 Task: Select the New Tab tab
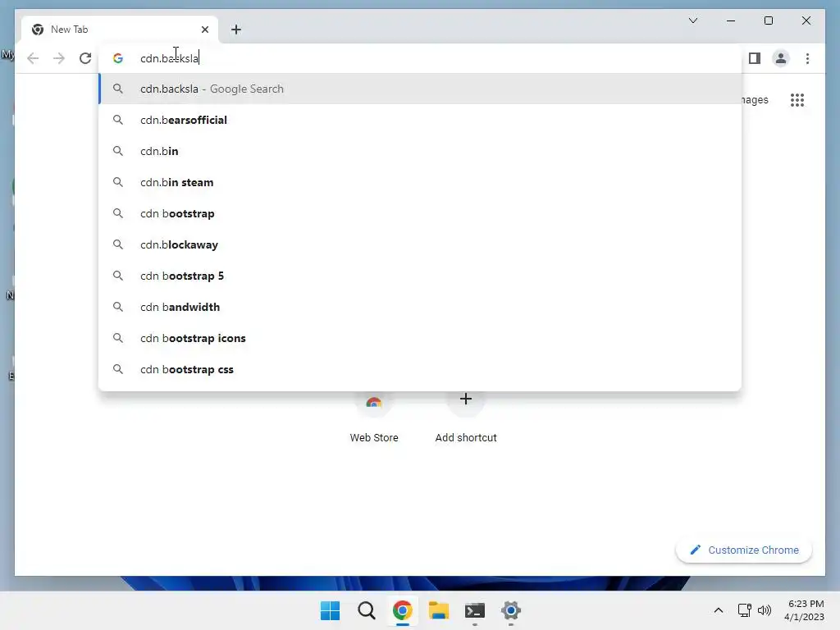(x=119, y=30)
